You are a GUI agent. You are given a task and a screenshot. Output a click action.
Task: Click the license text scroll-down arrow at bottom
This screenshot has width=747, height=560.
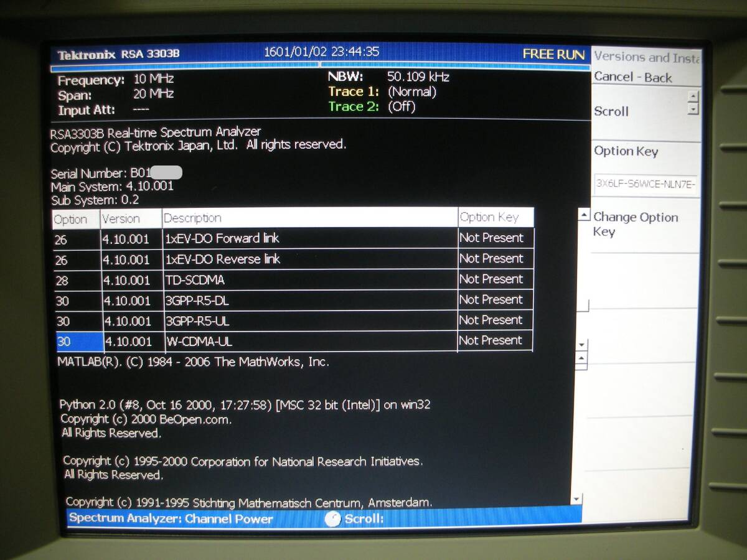click(576, 499)
